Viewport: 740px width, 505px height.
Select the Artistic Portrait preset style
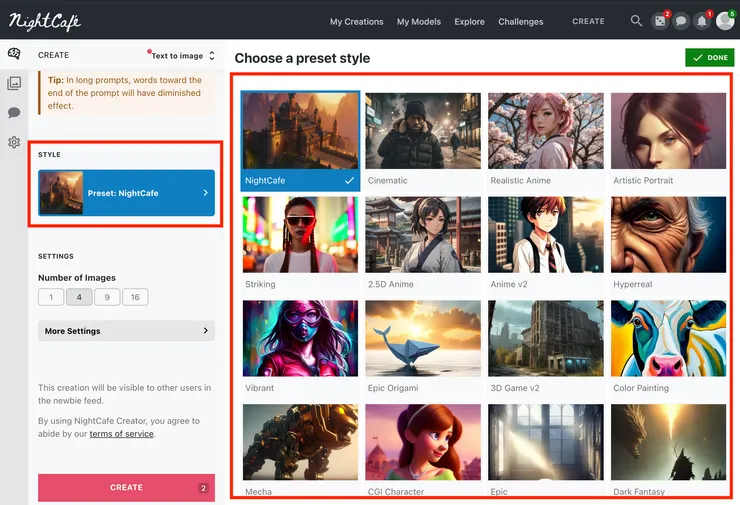tap(668, 140)
